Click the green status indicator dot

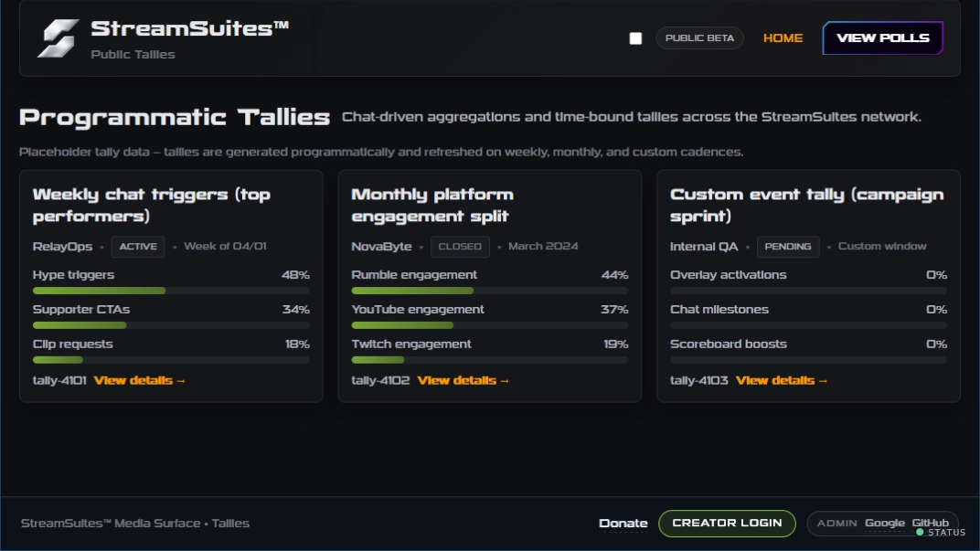[920, 532]
